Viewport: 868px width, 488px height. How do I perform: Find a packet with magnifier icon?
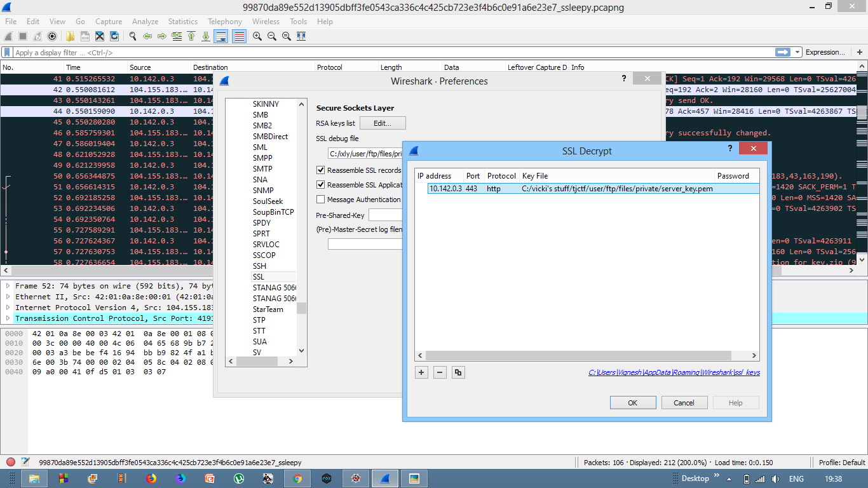tap(132, 36)
